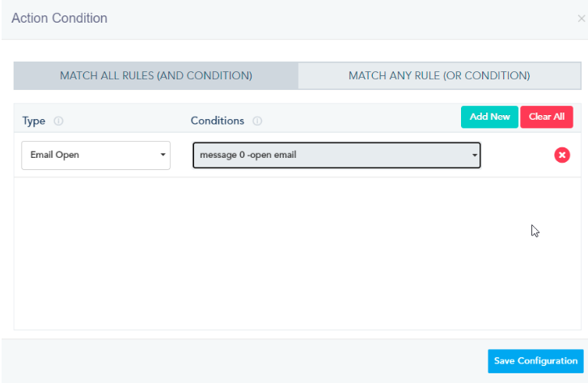Click the arrow on the Email Open select
The image size is (588, 383).
coord(163,155)
